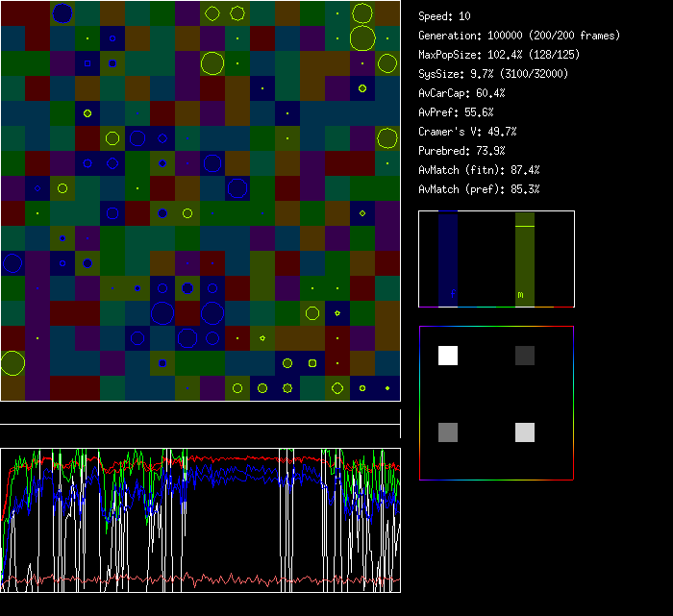The image size is (673, 616).
Task: Select the white square in the matrix panel
Action: point(448,356)
